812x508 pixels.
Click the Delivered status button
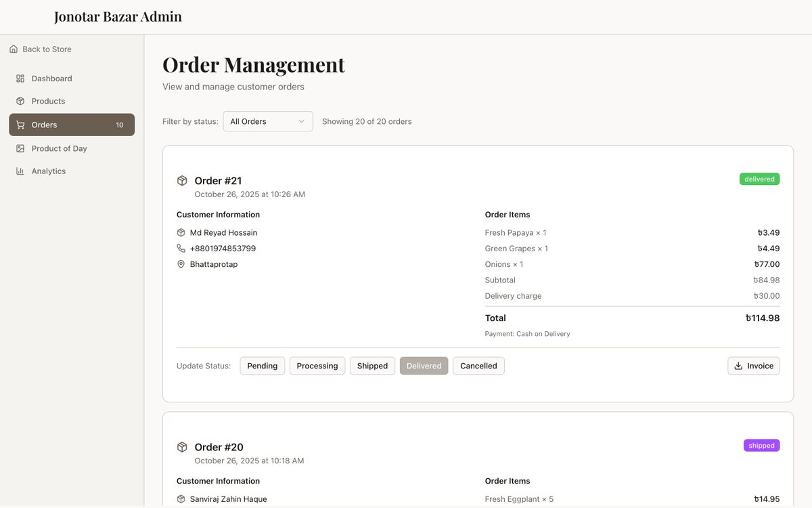tap(424, 366)
